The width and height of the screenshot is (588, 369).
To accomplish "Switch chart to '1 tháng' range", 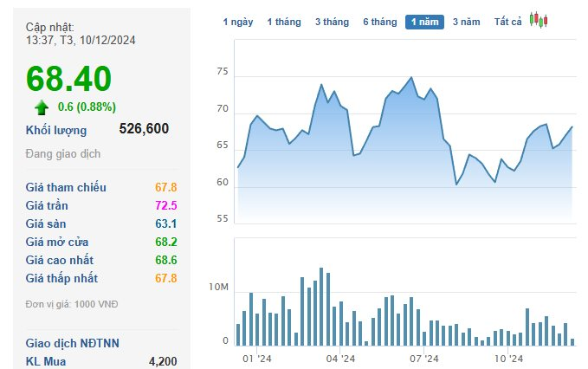I will pos(284,22).
